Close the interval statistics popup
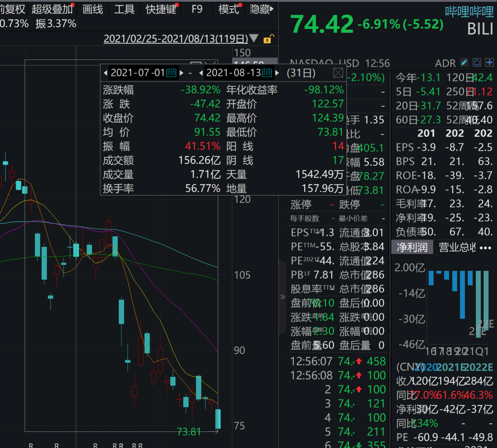Viewport: 497px width, 448px height. click(338, 73)
